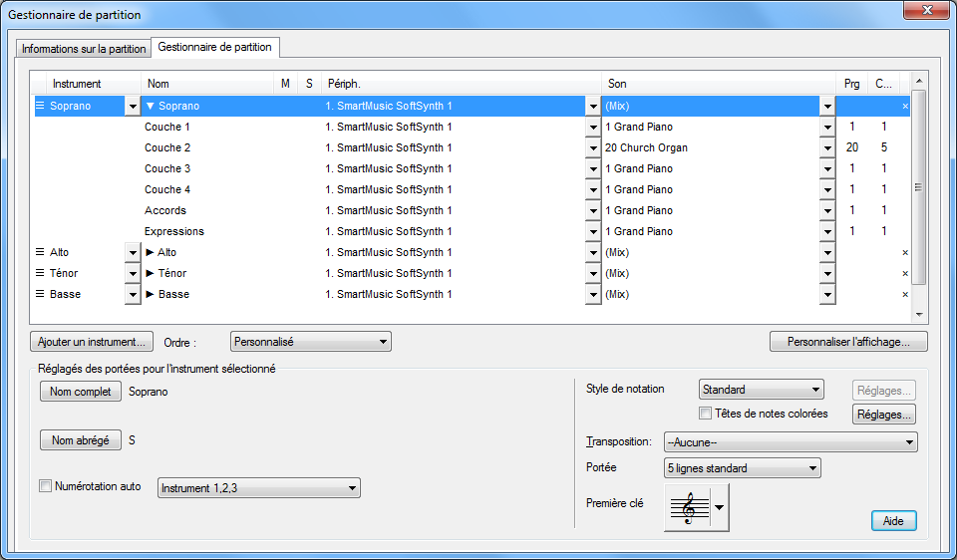Click the Personnaliser l'affichage button
This screenshot has width=957, height=560.
tap(848, 342)
